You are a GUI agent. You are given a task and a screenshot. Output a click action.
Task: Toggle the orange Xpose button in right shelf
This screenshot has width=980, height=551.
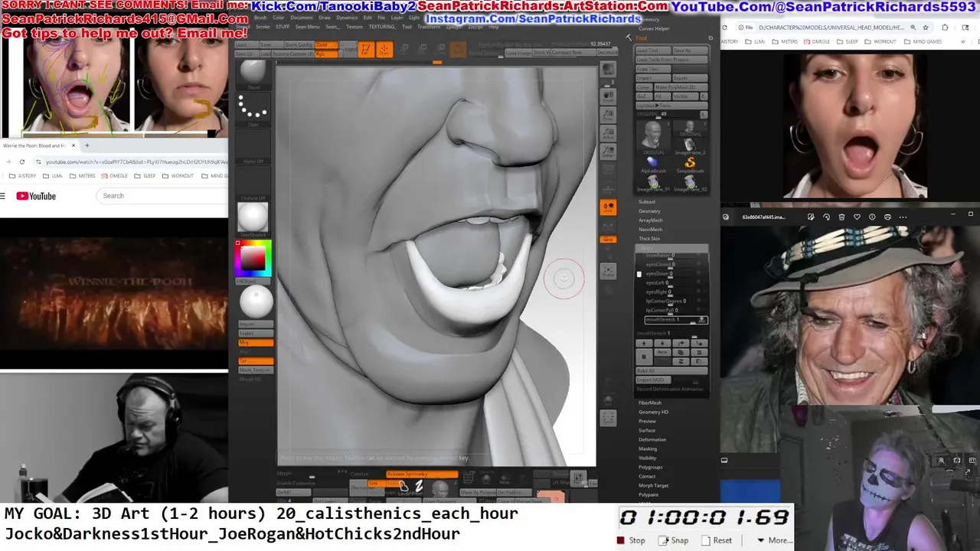pos(608,239)
